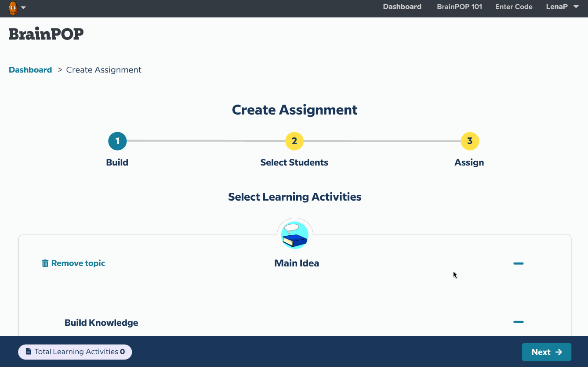Select Dashboard in the top navigation
This screenshot has width=588, height=367.
tap(402, 7)
